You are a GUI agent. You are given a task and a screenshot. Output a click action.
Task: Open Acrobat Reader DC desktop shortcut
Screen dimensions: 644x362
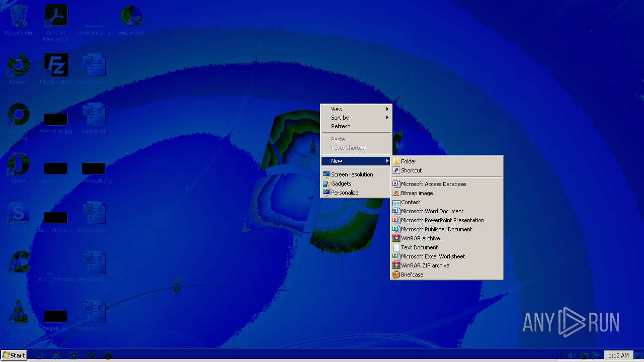tap(56, 23)
